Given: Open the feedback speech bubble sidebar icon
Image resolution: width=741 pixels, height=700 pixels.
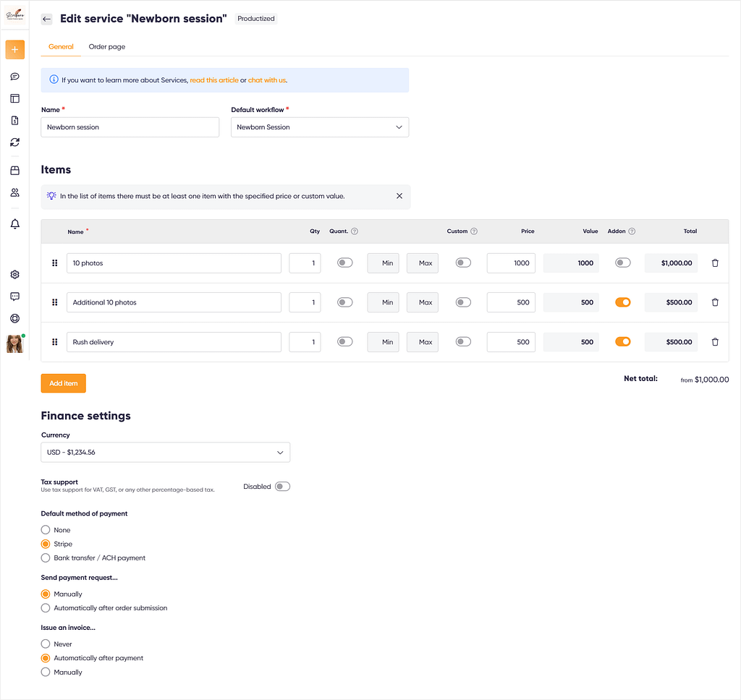Looking at the screenshot, I should tap(14, 296).
